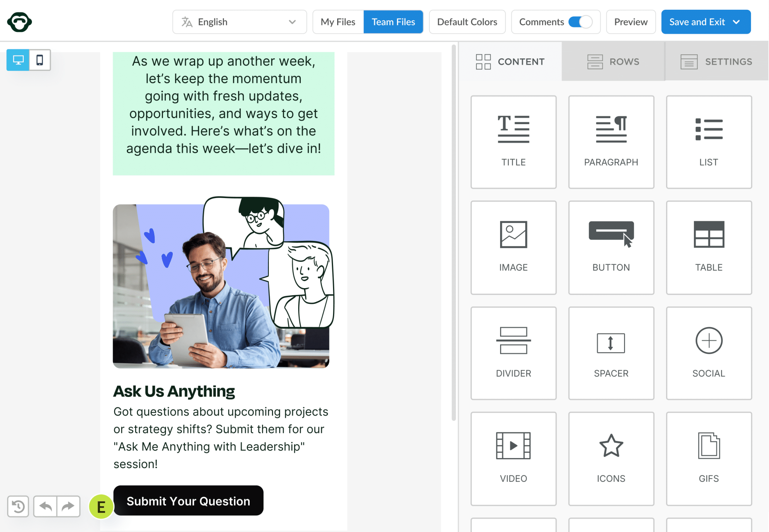Select the Table content block
This screenshot has width=769, height=532.
tap(709, 247)
